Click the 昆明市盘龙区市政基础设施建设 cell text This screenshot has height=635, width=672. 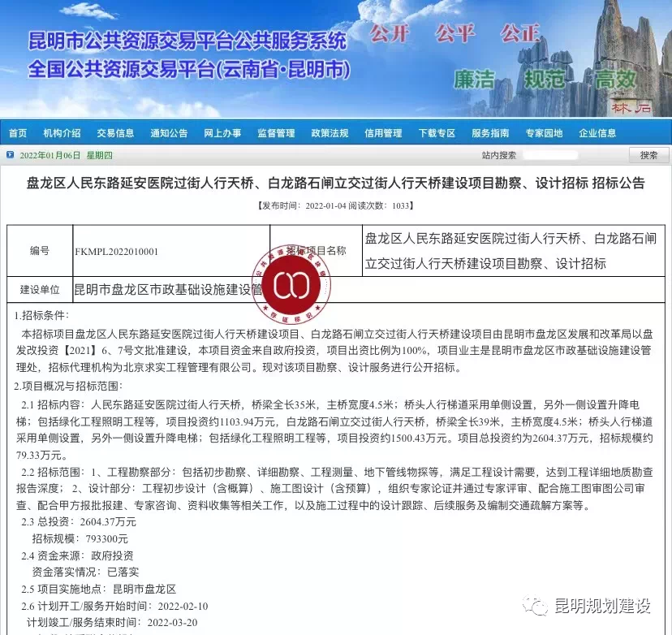[168, 290]
